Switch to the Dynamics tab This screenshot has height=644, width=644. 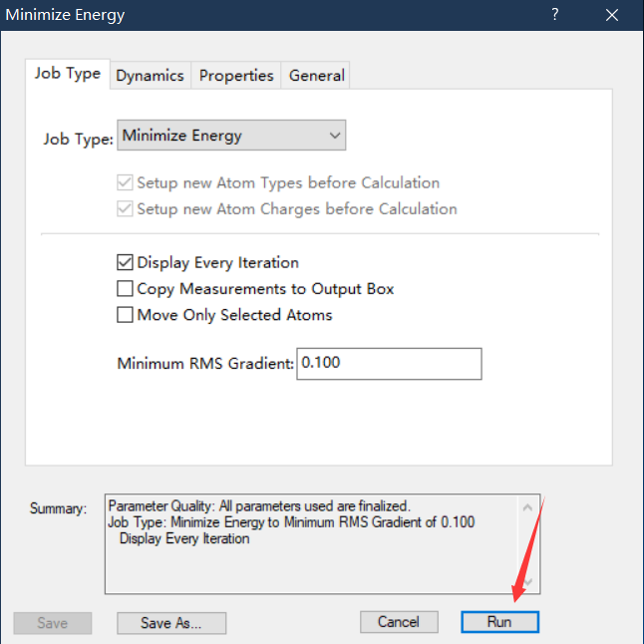pos(150,75)
